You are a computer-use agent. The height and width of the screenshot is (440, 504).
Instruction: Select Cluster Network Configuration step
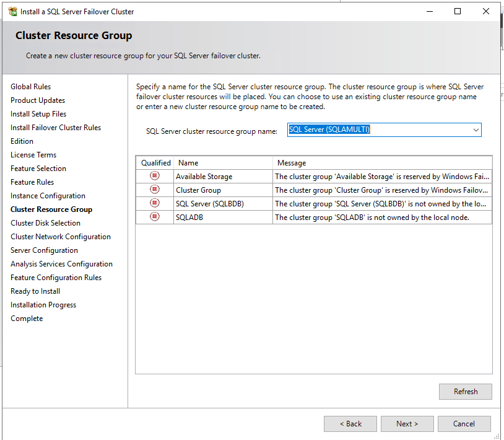click(x=61, y=237)
